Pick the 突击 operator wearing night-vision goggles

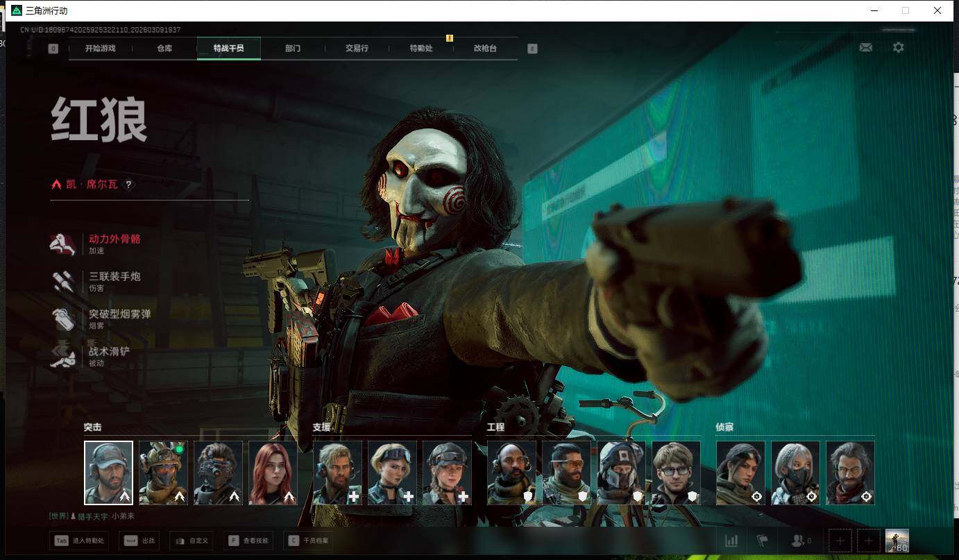[x=218, y=473]
